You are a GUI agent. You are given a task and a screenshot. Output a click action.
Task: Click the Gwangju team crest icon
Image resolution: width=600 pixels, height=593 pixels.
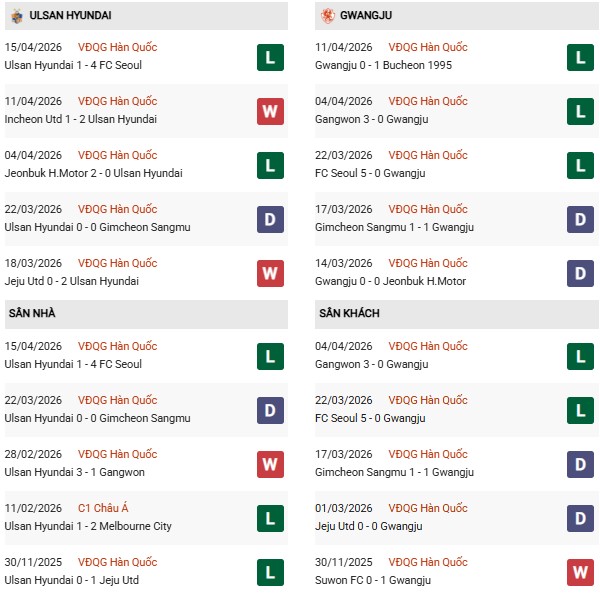pos(328,16)
